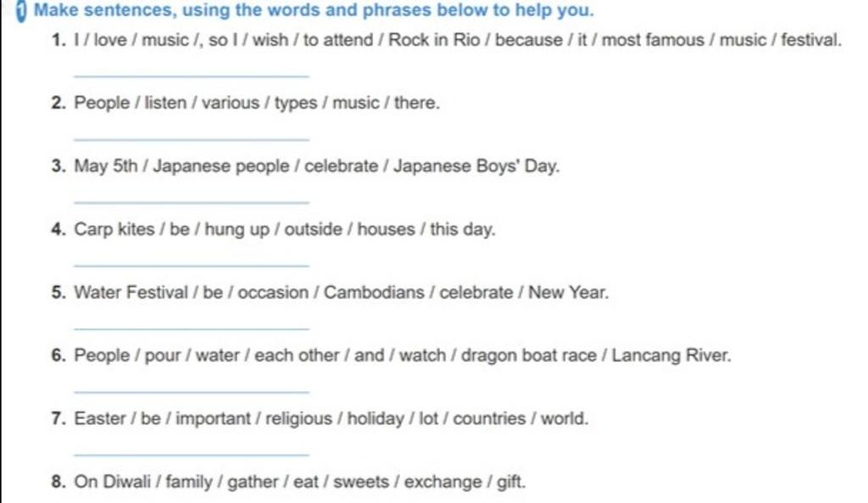
Task: Click 'On Diwali' in sentence 8
Action: (113, 482)
